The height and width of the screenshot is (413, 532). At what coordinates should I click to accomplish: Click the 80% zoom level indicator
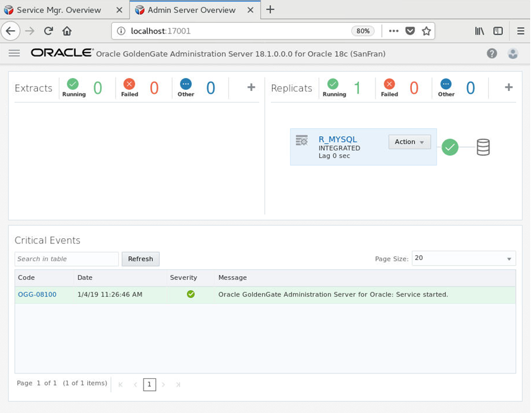pyautogui.click(x=363, y=31)
